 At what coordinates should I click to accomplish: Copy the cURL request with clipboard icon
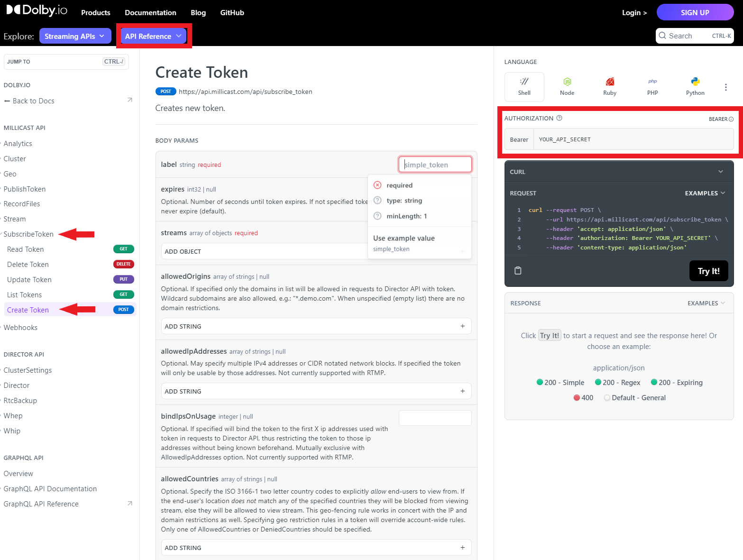518,270
